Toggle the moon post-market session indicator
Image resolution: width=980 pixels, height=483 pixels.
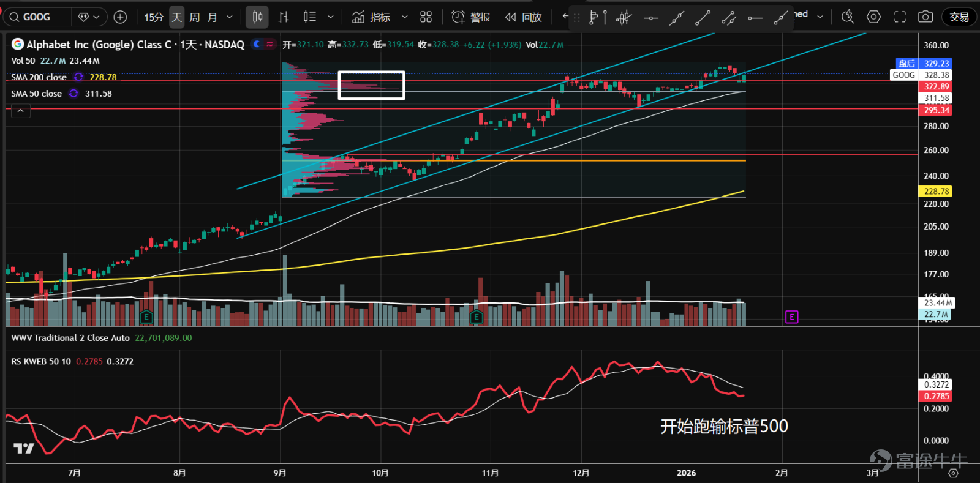(x=257, y=44)
